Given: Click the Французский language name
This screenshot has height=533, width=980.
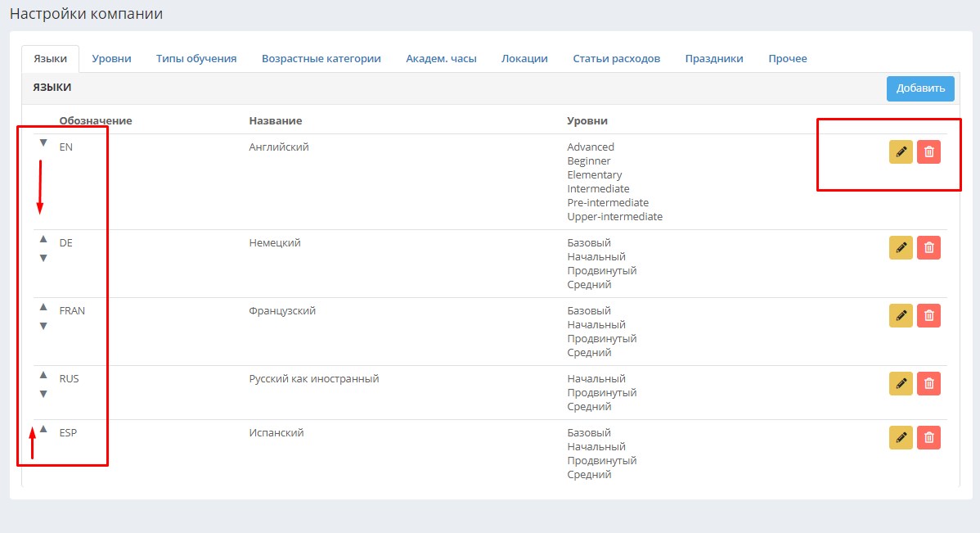Looking at the screenshot, I should tap(282, 311).
